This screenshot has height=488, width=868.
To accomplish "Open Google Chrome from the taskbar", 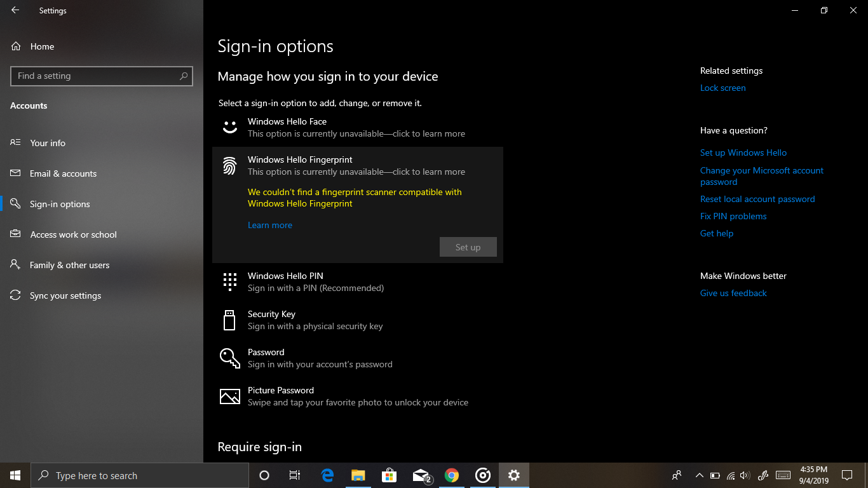I will click(x=452, y=475).
